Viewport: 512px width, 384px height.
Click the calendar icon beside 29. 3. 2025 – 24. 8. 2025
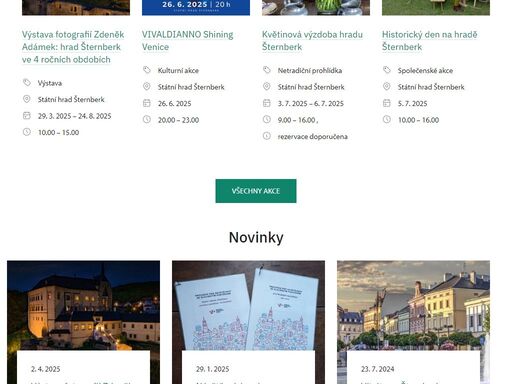pos(27,116)
